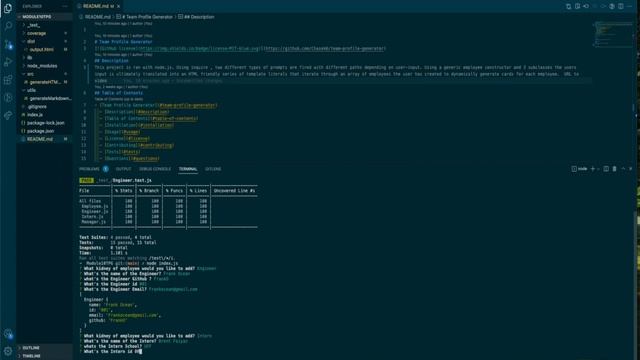Expand the Timeline section
The height and width of the screenshot is (360, 640).
coord(44,356)
